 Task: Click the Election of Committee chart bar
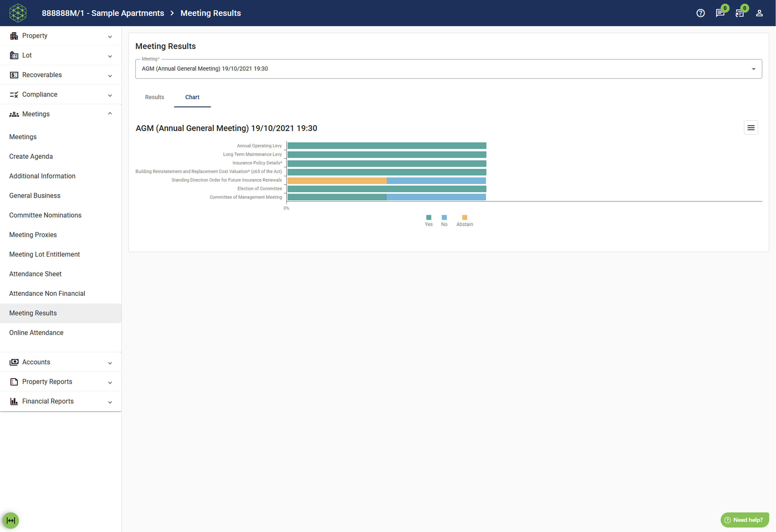click(386, 189)
